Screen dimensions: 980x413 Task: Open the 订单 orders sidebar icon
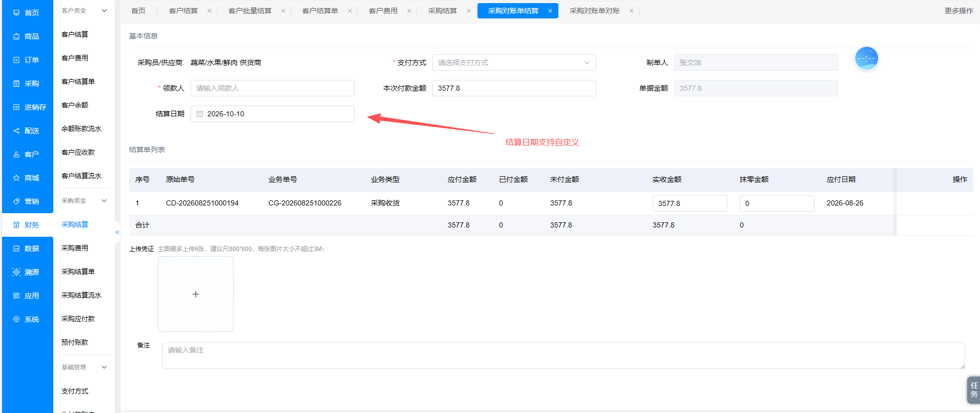[x=16, y=60]
